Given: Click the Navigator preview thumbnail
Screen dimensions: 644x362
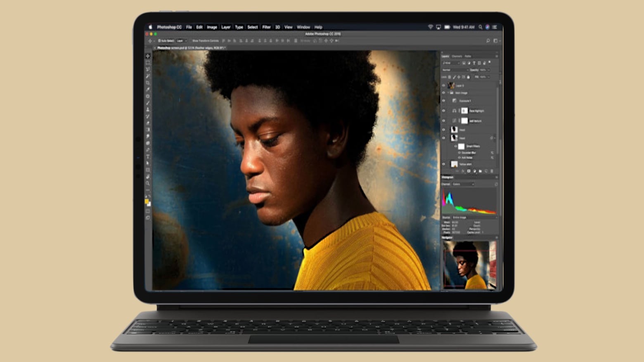Looking at the screenshot, I should pyautogui.click(x=468, y=265).
